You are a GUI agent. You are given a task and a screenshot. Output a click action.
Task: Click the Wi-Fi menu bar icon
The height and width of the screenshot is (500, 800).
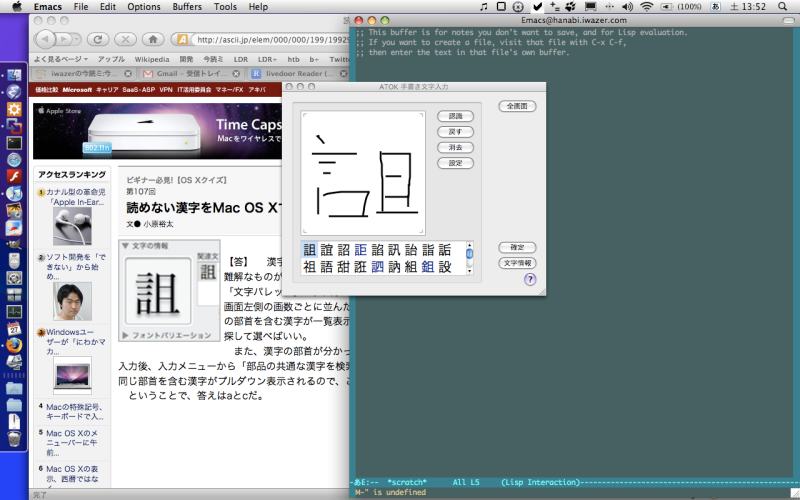646,7
